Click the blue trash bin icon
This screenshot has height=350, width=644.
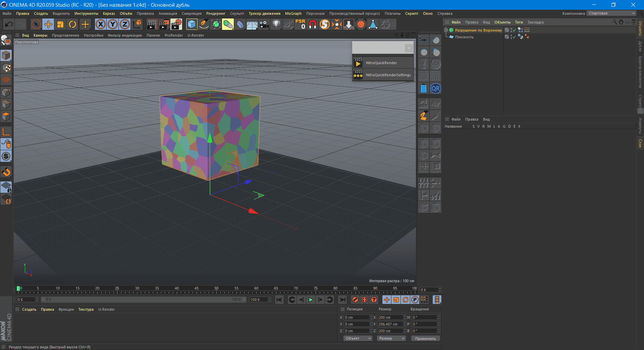click(x=424, y=89)
